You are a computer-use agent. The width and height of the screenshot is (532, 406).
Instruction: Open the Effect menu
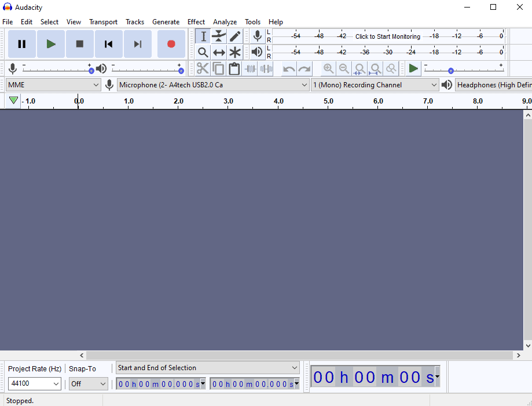tap(196, 22)
